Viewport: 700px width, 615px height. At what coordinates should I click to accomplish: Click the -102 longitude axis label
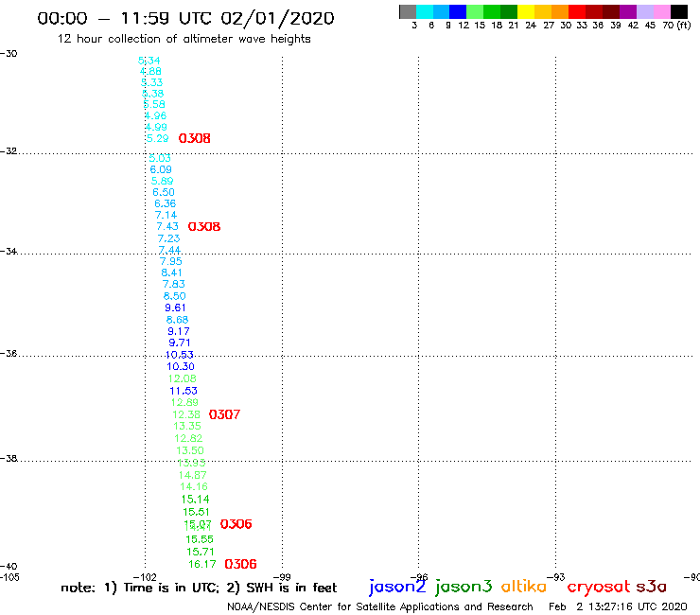pos(145,577)
